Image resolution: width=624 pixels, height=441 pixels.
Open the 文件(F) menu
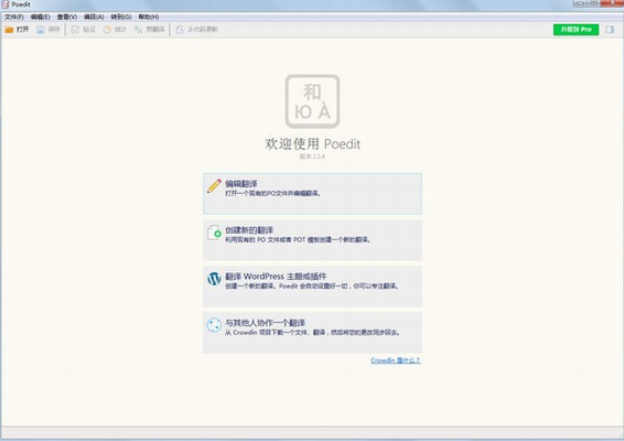14,17
